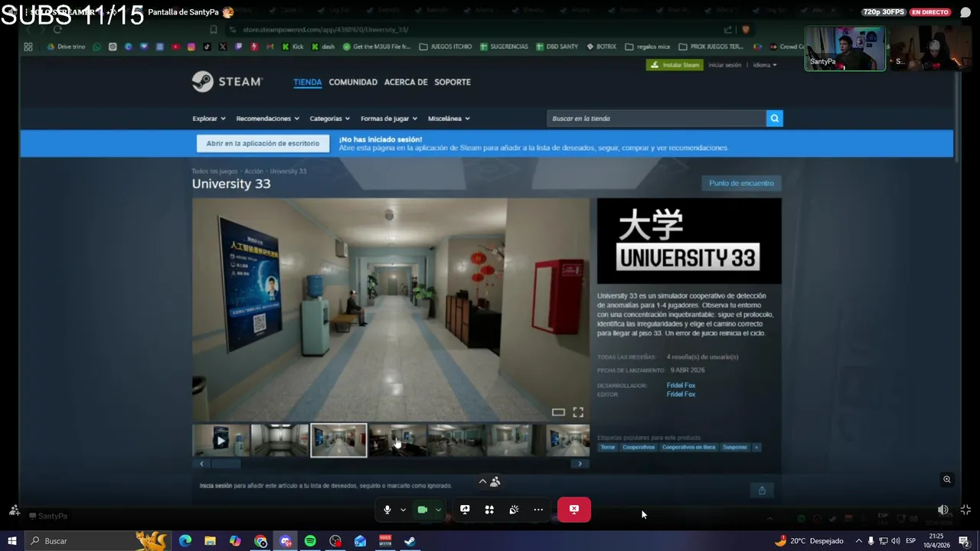This screenshot has height=551, width=980.
Task: Click the iniciar sesión link
Action: (724, 65)
